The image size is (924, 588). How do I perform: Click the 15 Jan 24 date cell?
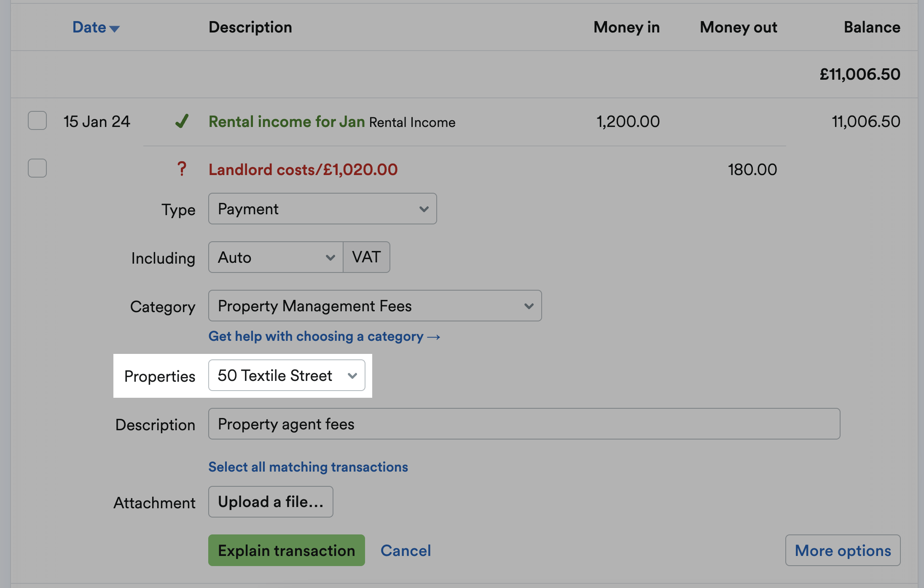tap(97, 122)
